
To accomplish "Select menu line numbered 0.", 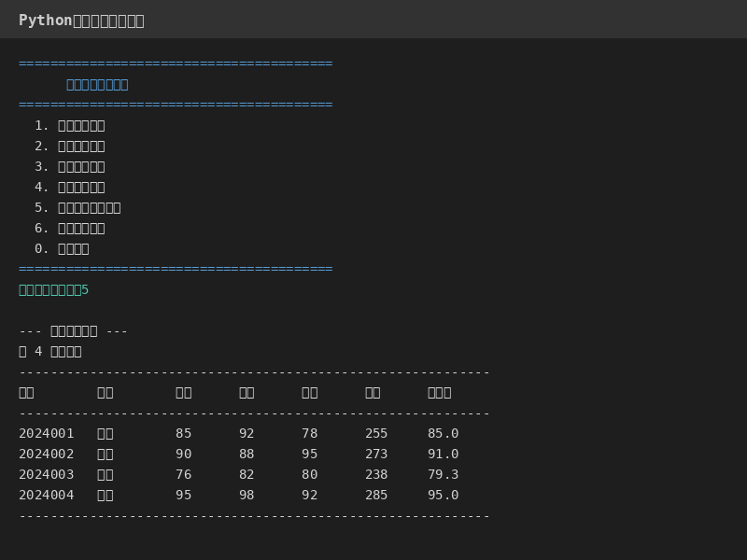I will 62,248.
